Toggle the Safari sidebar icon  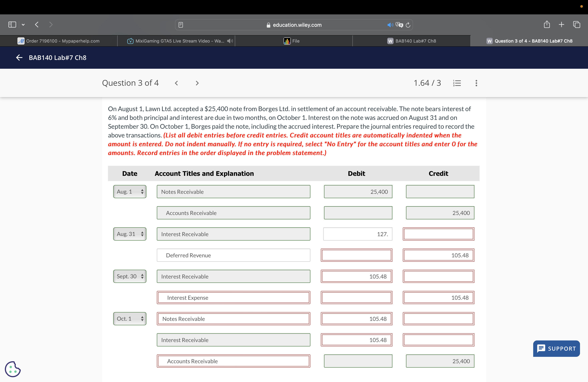12,24
